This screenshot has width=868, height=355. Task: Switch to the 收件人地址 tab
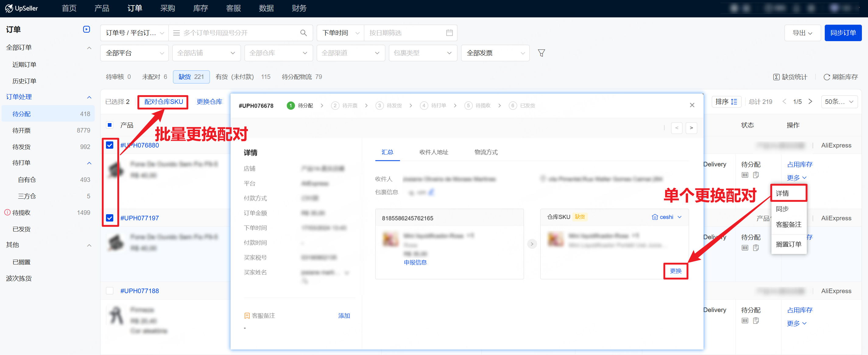(433, 152)
